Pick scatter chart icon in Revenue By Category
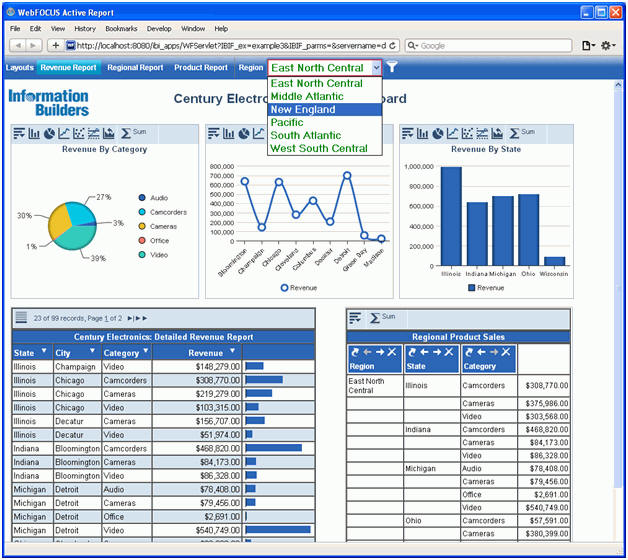The height and width of the screenshot is (560, 628). 79,133
